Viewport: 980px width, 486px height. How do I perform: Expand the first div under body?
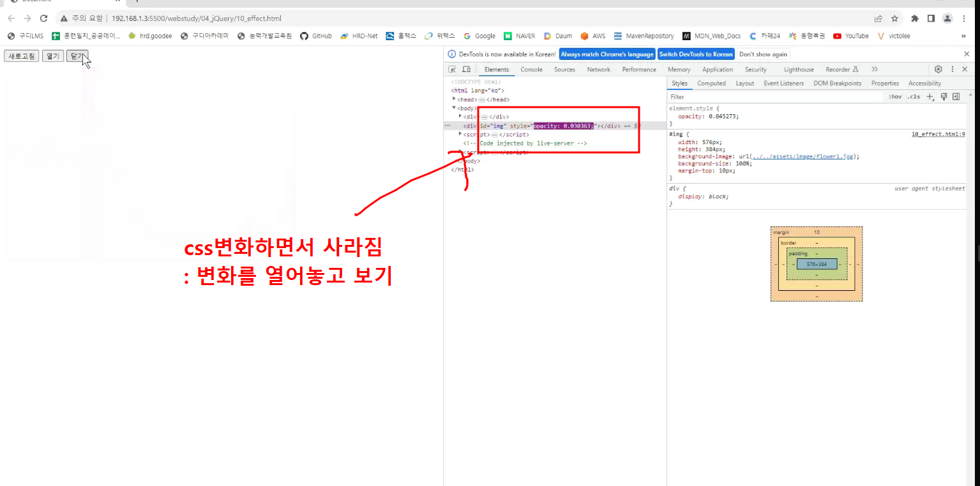pyautogui.click(x=460, y=116)
